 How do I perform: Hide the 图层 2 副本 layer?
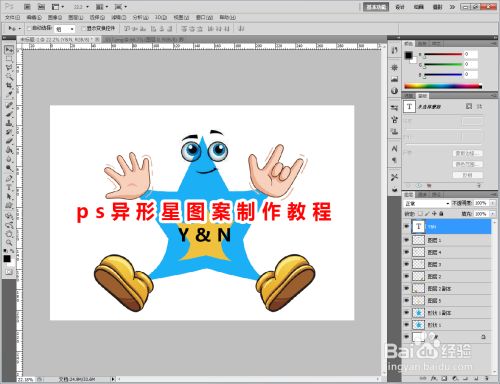(x=406, y=288)
